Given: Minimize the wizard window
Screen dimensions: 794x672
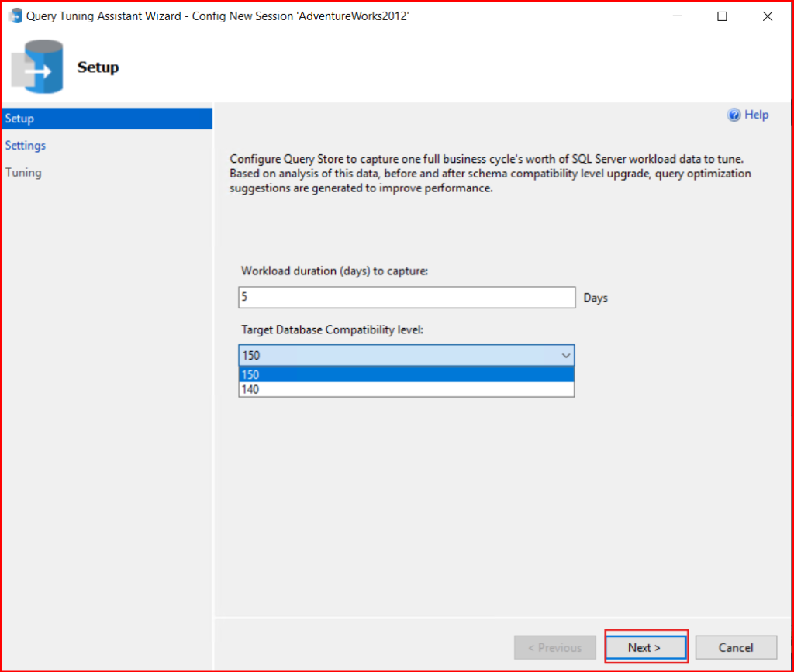Looking at the screenshot, I should point(677,16).
